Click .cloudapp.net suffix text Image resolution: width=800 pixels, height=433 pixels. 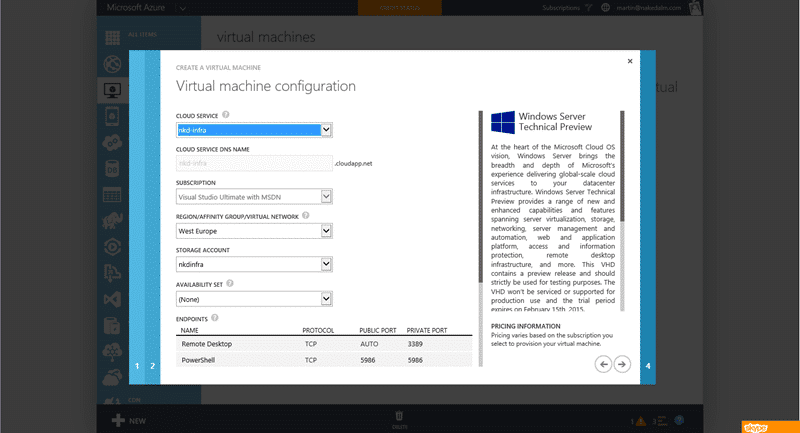coord(353,164)
